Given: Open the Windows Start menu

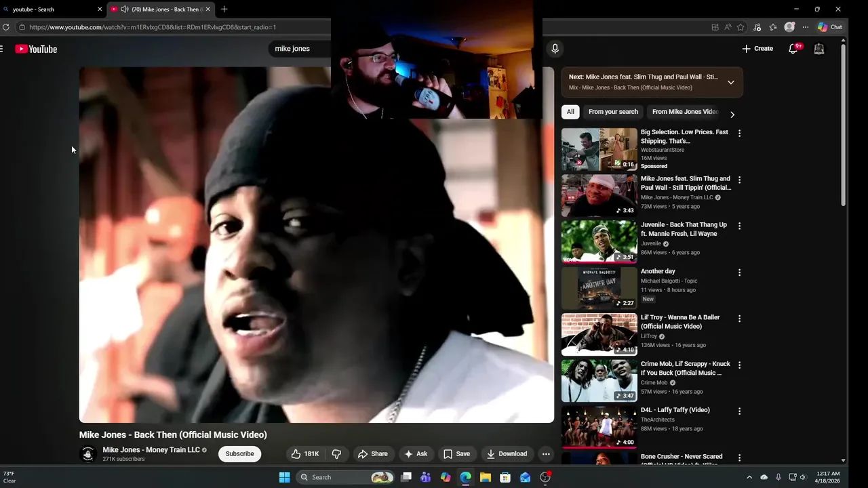Looking at the screenshot, I should [285, 477].
